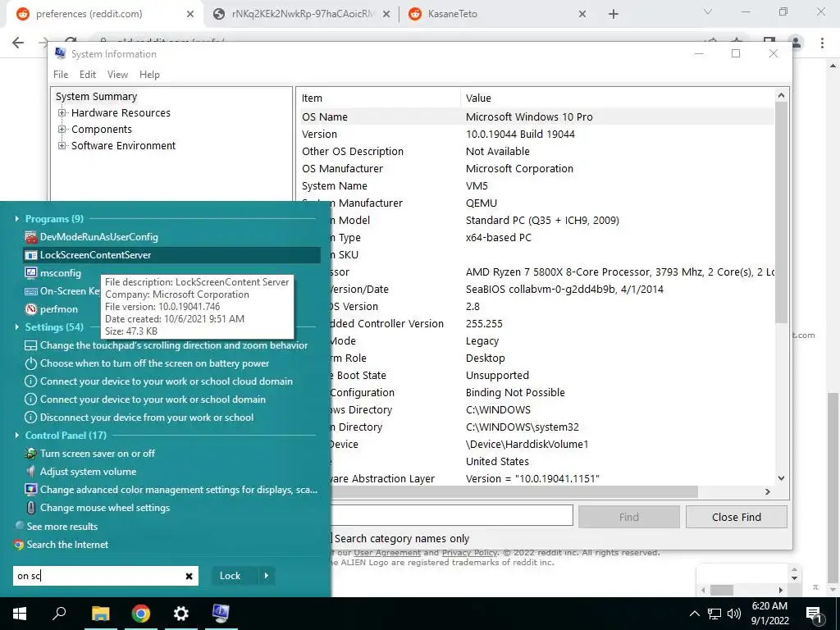Open taskbar search magnifier

pos(59,614)
